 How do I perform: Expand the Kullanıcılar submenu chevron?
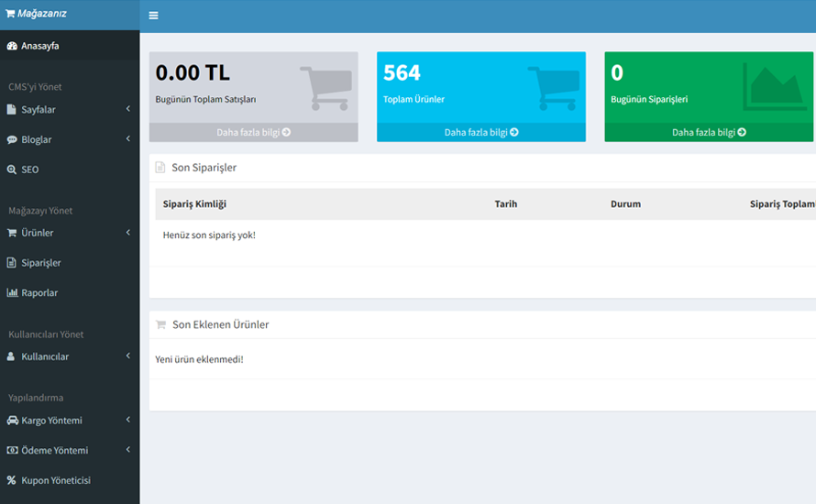point(128,356)
